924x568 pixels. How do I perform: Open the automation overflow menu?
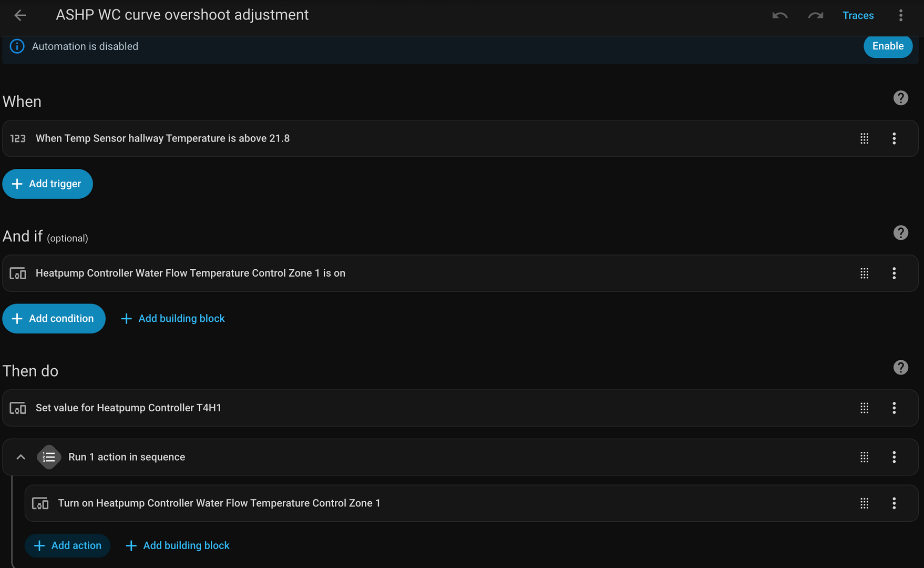click(900, 15)
